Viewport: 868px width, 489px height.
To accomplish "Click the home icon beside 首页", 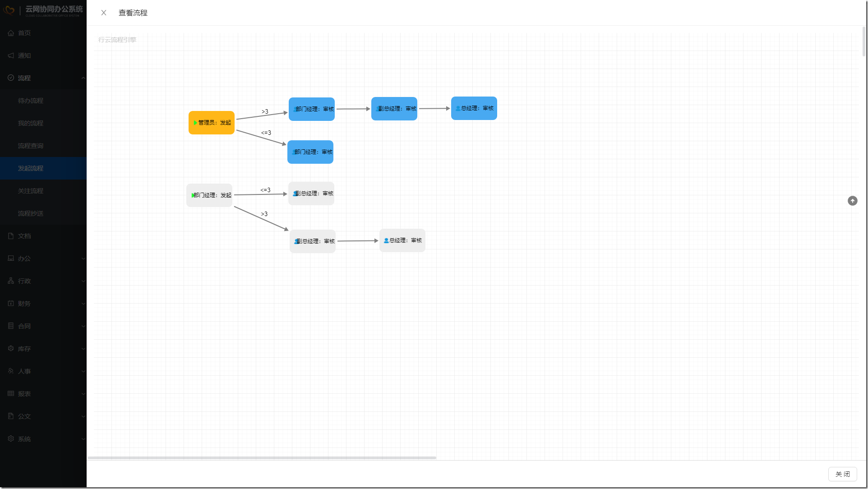I will (11, 33).
